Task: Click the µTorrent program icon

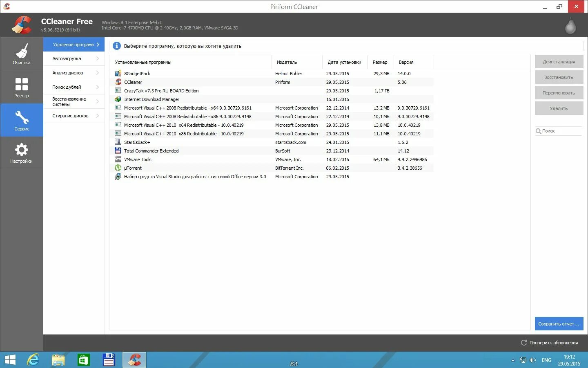Action: [118, 168]
